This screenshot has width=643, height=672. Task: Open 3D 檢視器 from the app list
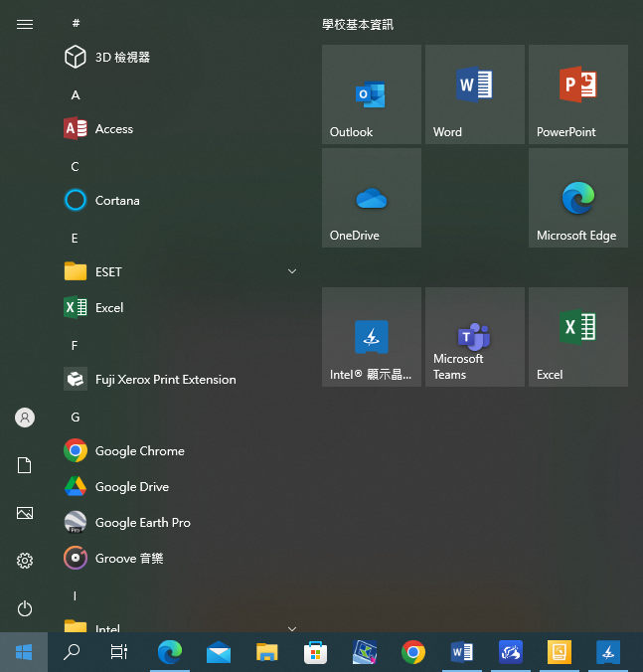pyautogui.click(x=180, y=57)
